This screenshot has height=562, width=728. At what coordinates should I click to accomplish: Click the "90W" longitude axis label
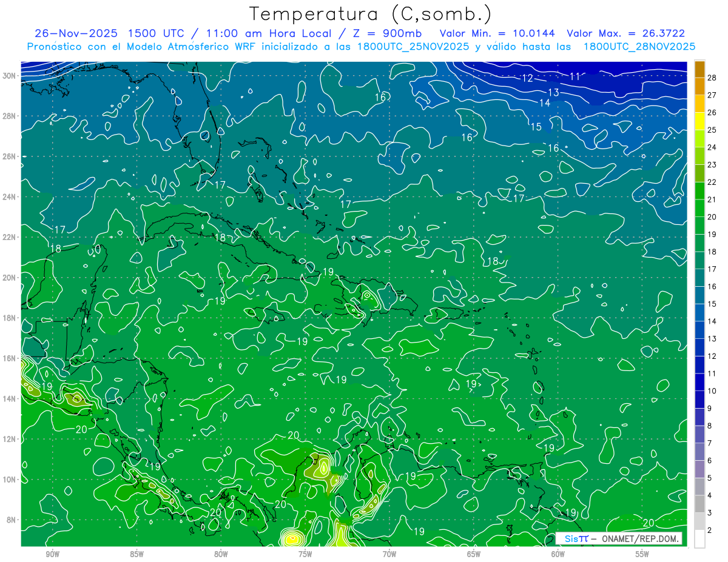pyautogui.click(x=52, y=555)
